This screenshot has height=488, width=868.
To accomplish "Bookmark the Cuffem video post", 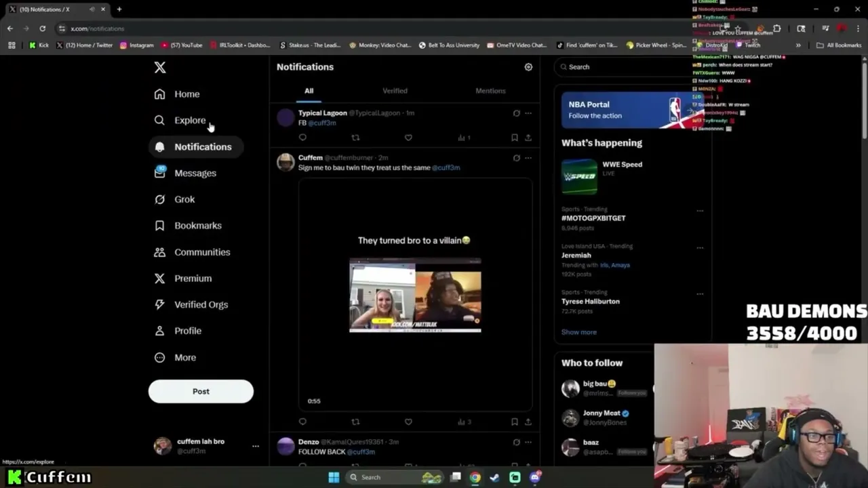I will click(x=515, y=422).
